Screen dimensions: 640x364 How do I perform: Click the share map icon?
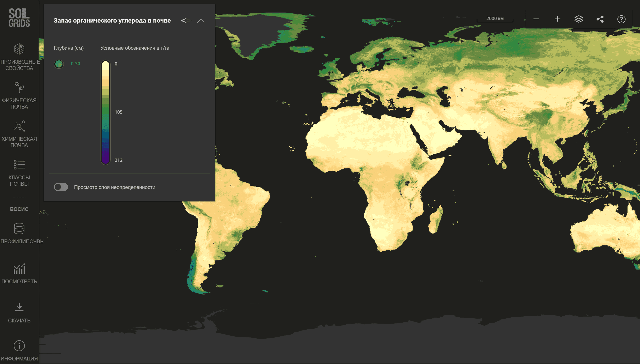click(x=600, y=19)
